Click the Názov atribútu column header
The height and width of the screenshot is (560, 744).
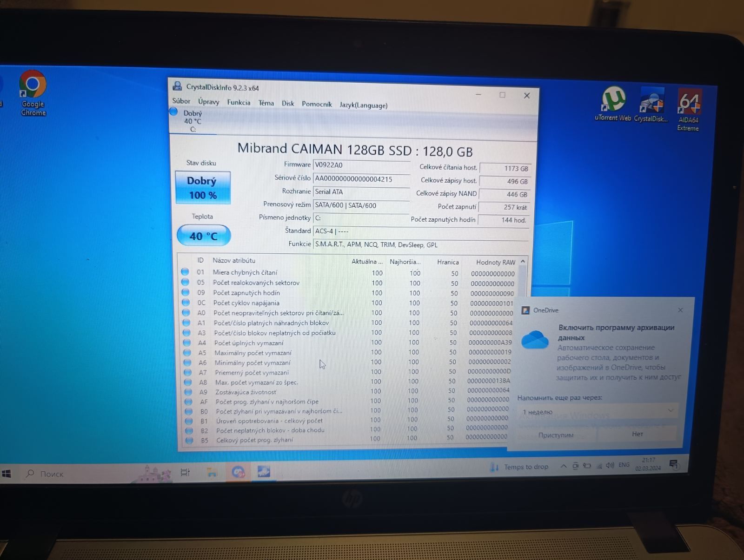coord(234,260)
